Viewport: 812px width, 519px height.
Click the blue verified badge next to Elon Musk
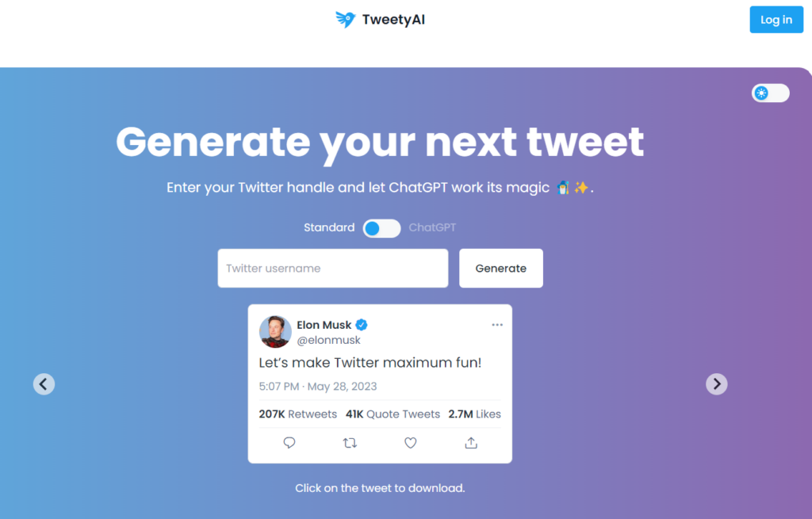[362, 324]
